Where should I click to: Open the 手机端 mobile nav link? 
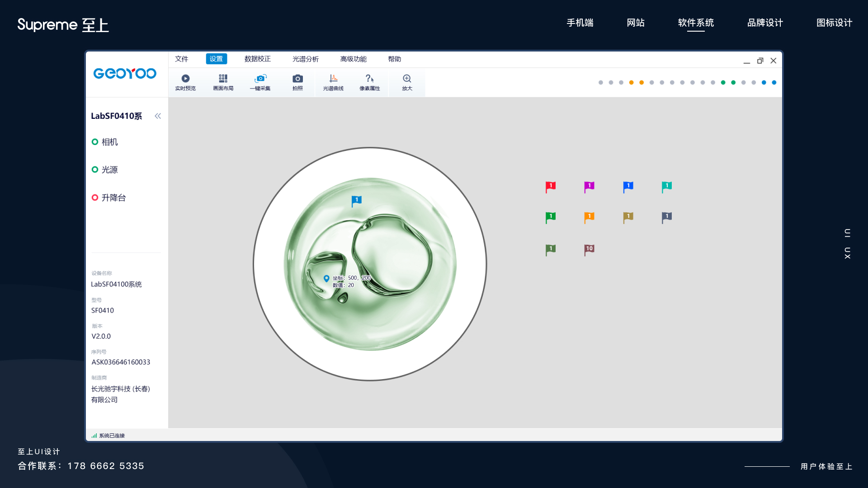(x=580, y=23)
